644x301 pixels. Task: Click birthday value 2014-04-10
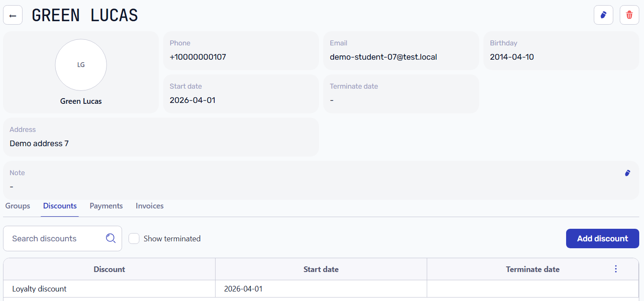click(x=512, y=57)
